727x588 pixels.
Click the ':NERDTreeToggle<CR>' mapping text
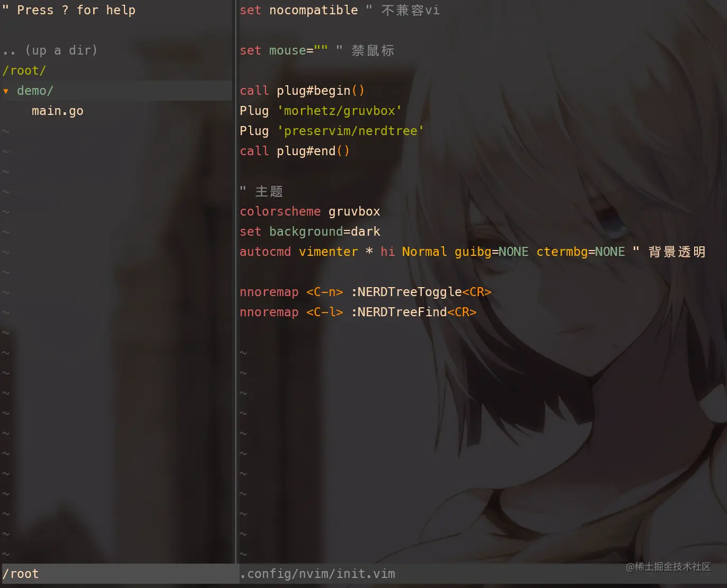click(421, 292)
